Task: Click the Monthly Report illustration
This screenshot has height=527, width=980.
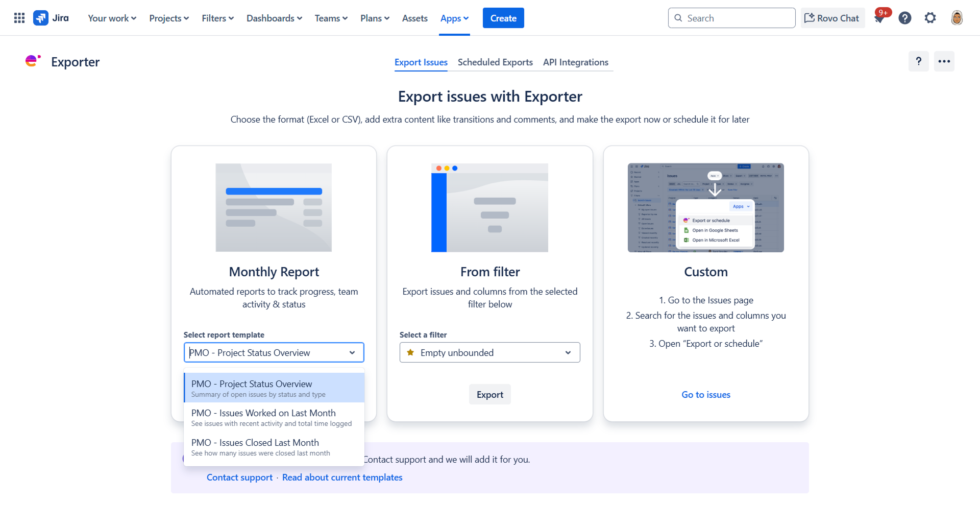Action: (274, 207)
